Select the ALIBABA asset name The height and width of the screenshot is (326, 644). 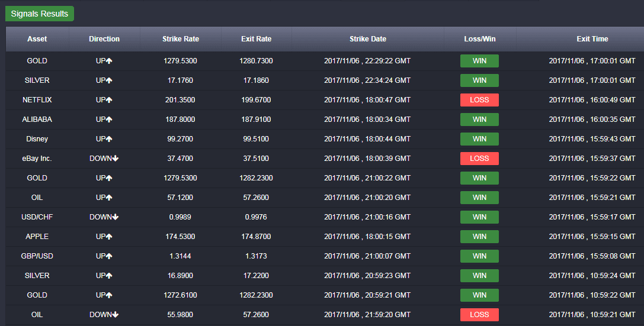[x=37, y=120]
